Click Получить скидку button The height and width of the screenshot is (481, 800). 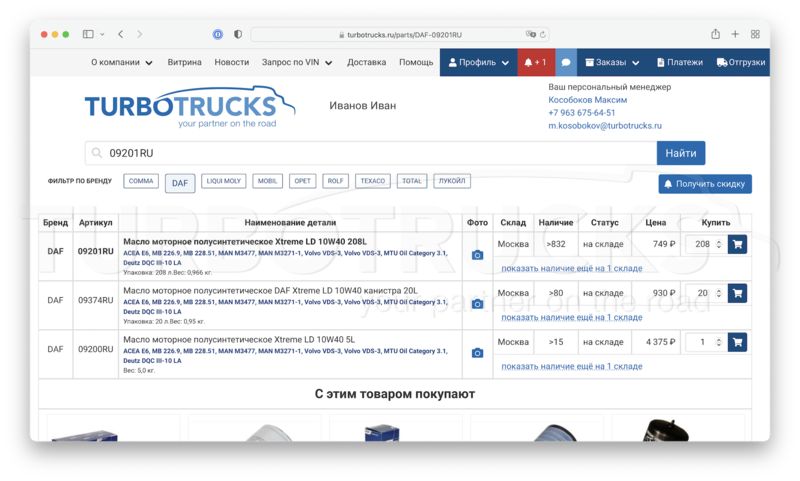705,184
